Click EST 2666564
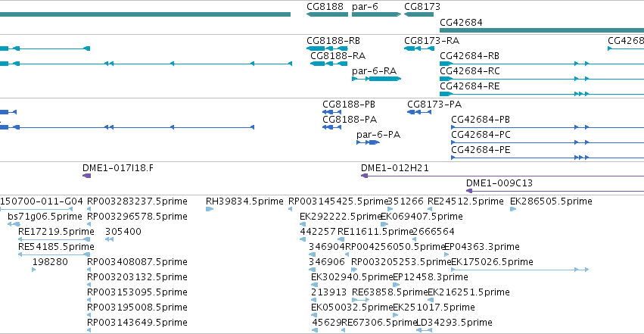The height and width of the screenshot is (334, 644). 414,239
